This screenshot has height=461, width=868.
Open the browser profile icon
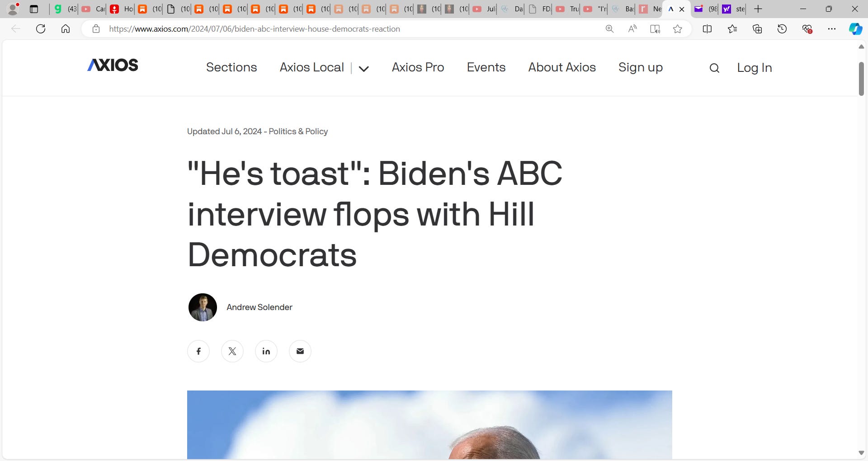coord(13,9)
